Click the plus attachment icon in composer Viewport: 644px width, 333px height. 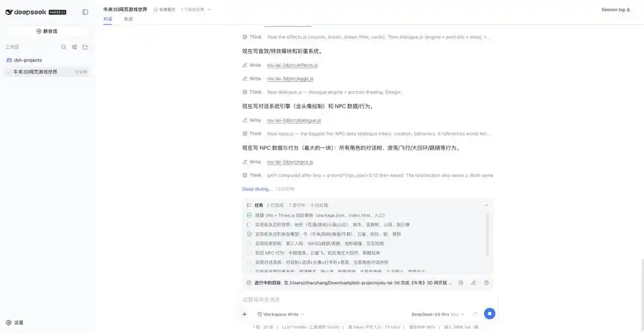245,314
